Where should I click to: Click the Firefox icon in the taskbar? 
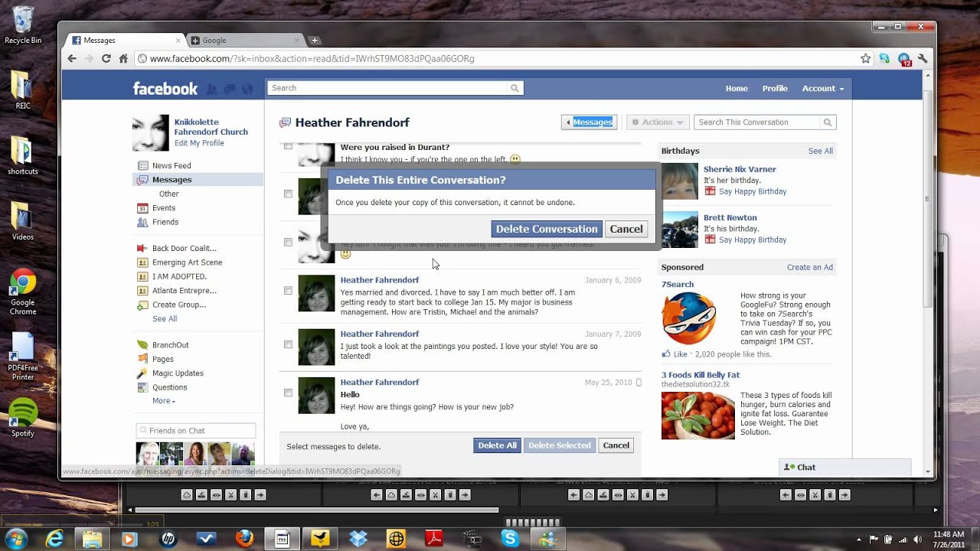pyautogui.click(x=244, y=539)
